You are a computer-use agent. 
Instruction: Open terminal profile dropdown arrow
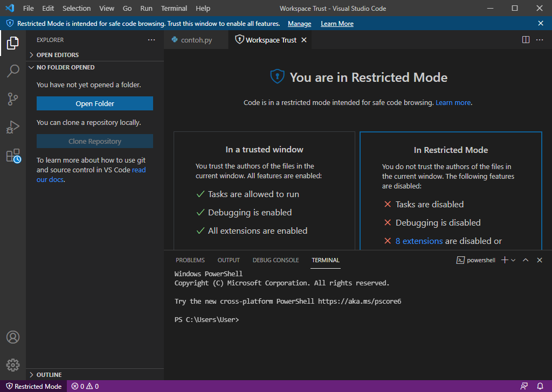[x=512, y=260]
